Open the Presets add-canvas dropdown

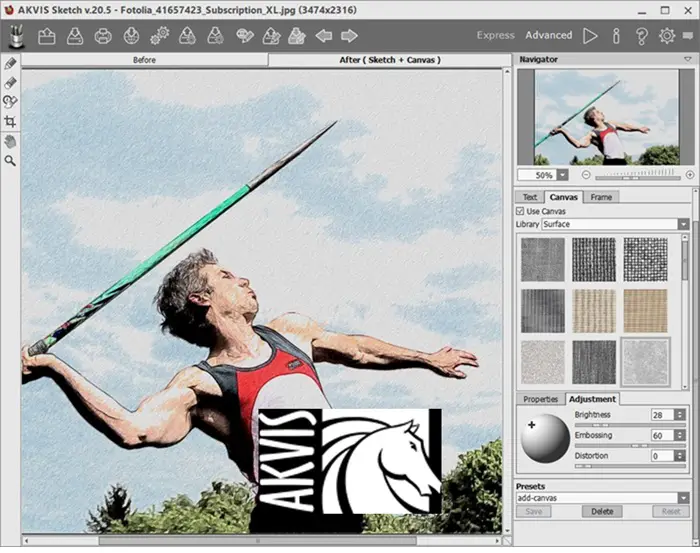pyautogui.click(x=683, y=498)
